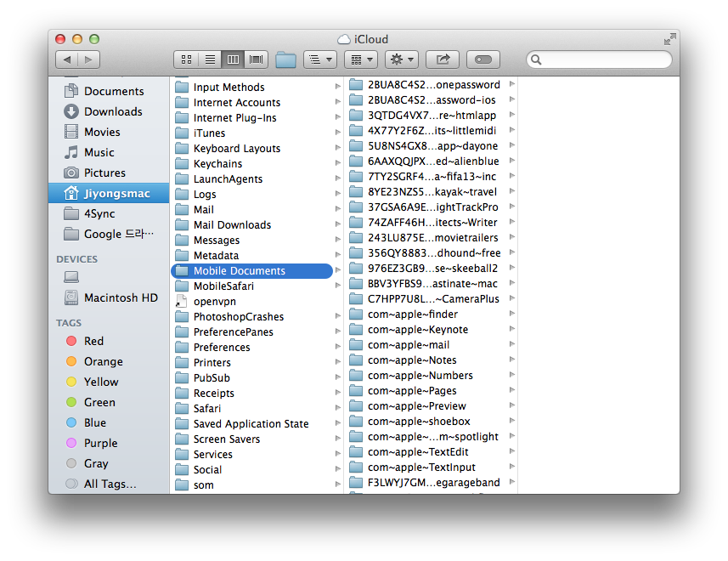Select the Mobile Documents folder
The image size is (728, 561).
pyautogui.click(x=252, y=271)
